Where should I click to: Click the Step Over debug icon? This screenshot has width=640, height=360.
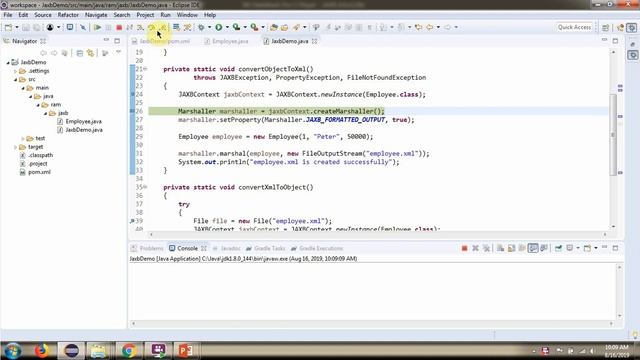pos(151,27)
